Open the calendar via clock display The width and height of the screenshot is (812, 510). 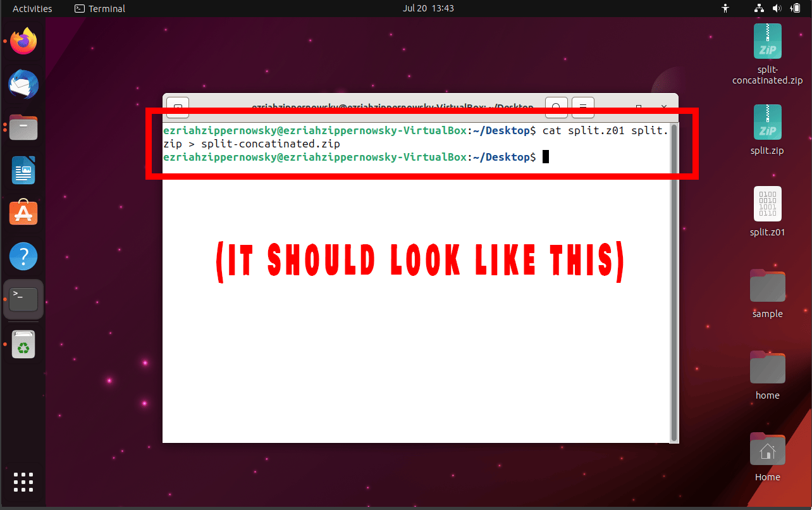pyautogui.click(x=428, y=8)
